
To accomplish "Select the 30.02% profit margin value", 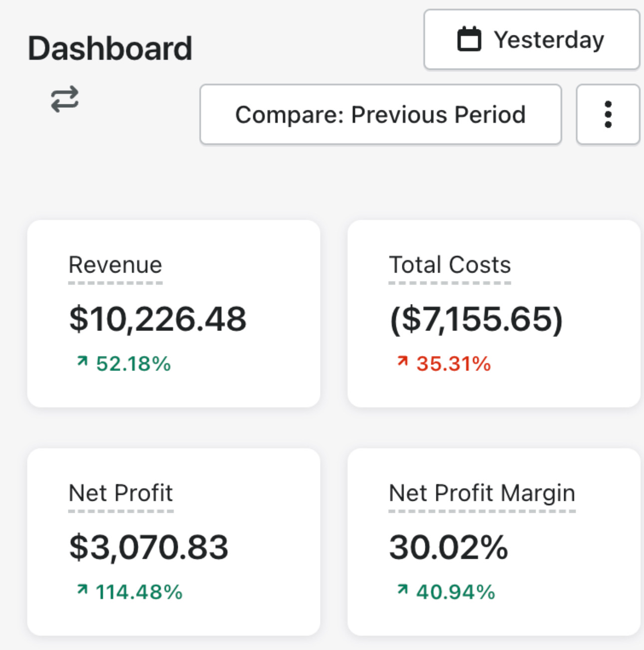I will pyautogui.click(x=448, y=547).
